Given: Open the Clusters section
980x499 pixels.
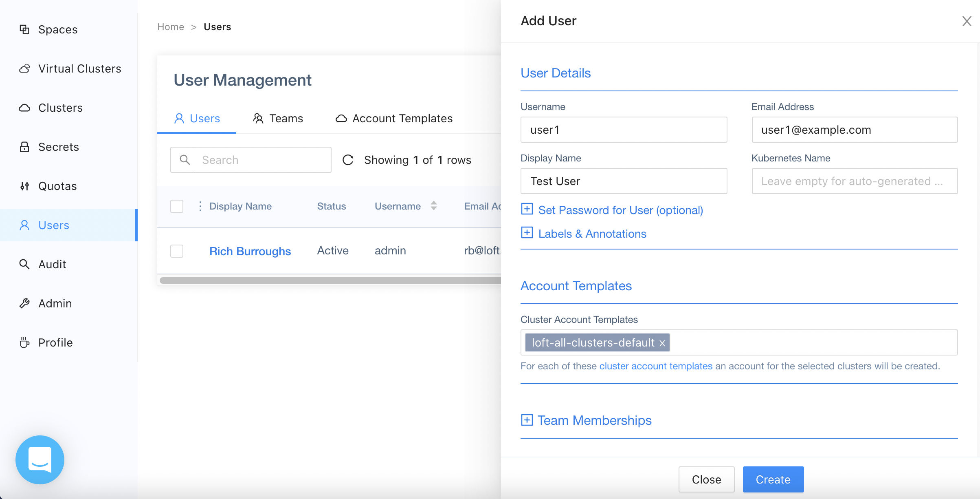Looking at the screenshot, I should 60,107.
